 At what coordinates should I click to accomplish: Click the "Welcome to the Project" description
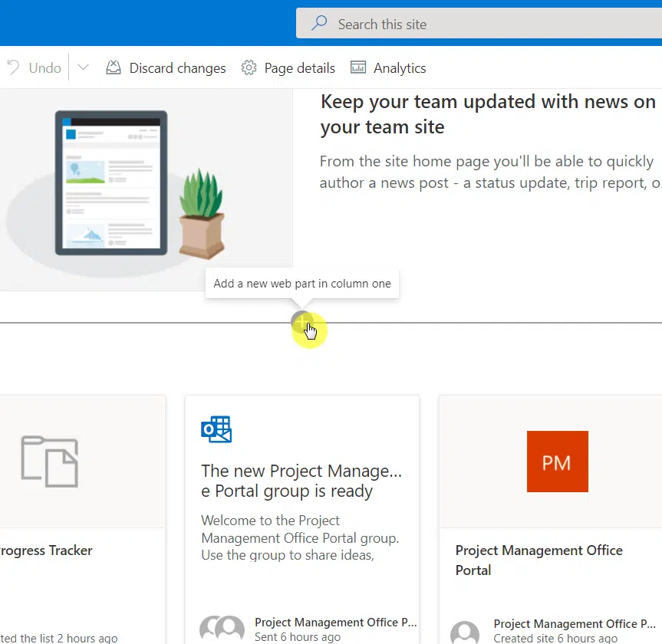(300, 537)
